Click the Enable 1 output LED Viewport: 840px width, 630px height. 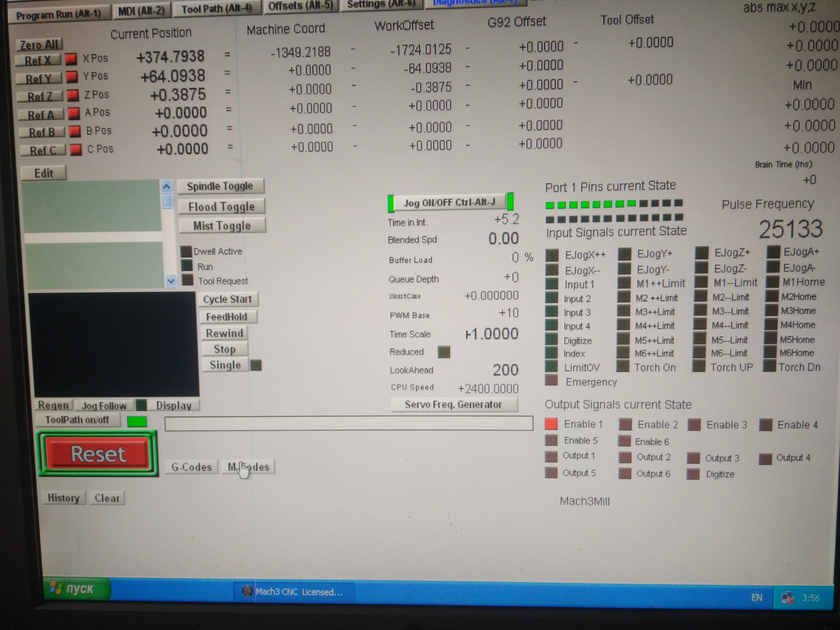pyautogui.click(x=551, y=424)
